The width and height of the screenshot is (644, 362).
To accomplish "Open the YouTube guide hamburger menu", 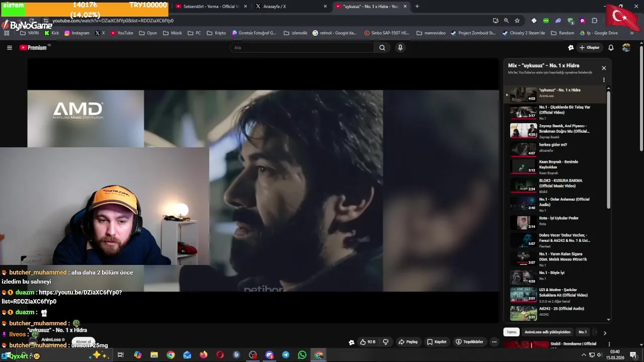I will point(9,48).
